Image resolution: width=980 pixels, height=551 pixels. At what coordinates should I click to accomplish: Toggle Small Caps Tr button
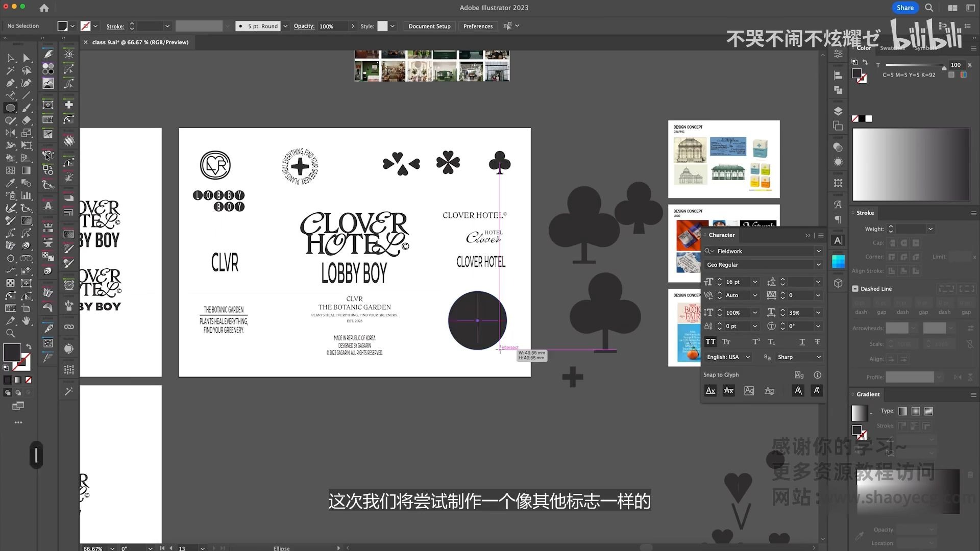pyautogui.click(x=726, y=342)
